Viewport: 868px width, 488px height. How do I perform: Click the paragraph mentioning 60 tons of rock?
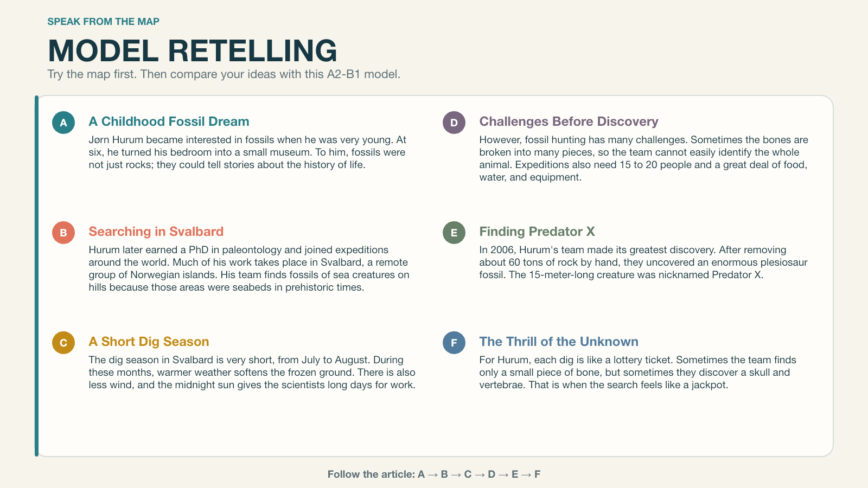(643, 262)
